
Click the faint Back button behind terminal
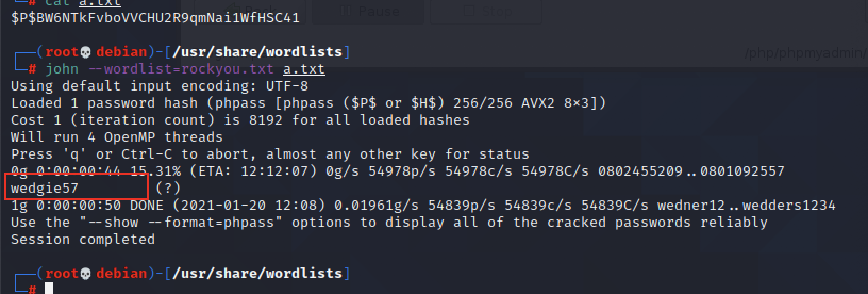pyautogui.click(x=251, y=11)
